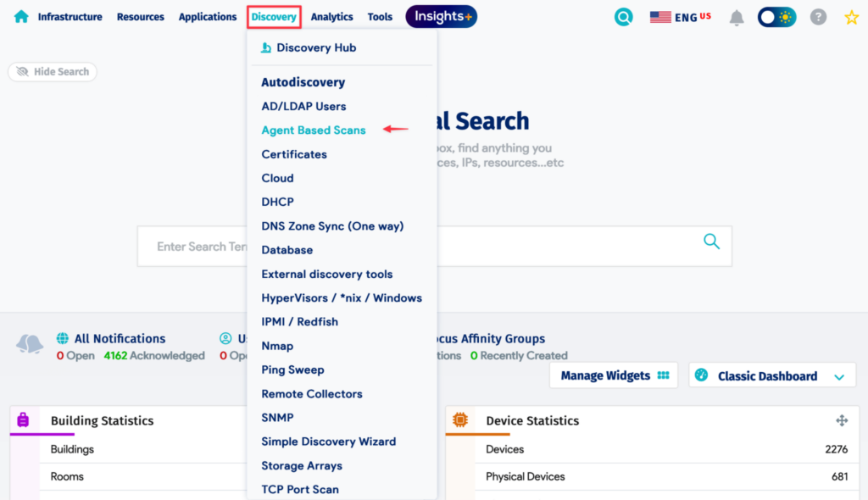868x500 pixels.
Task: Select Agent Based Scans menu item
Action: point(314,131)
